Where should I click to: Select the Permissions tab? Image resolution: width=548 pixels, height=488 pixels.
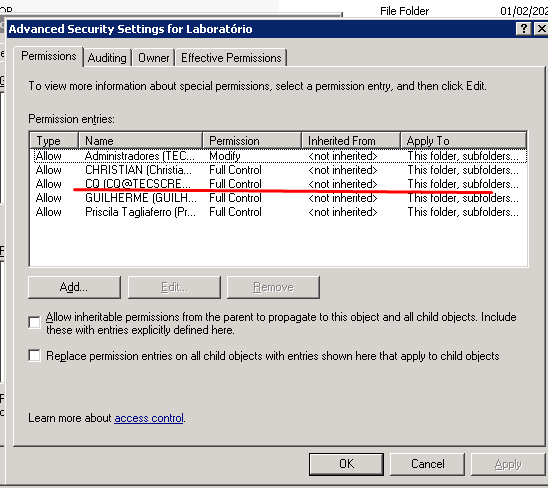[49, 56]
